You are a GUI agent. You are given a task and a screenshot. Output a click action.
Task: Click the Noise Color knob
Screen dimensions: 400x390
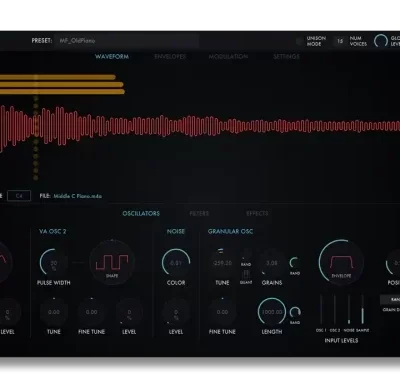176,263
